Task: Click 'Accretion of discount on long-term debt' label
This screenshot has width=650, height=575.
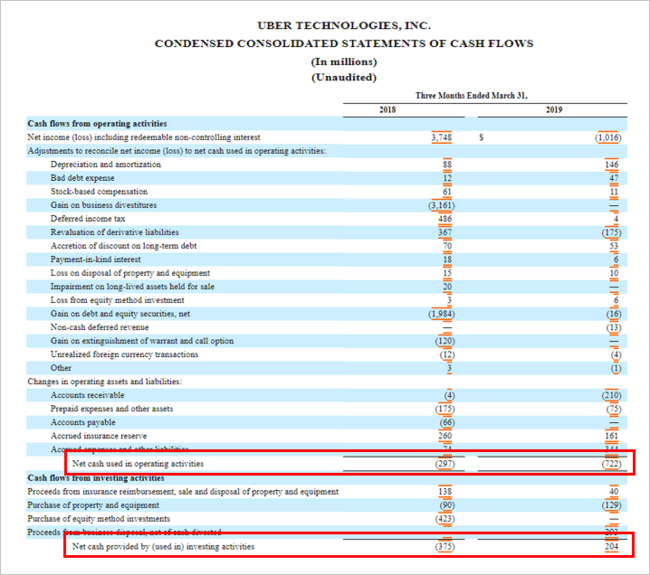Action: (124, 246)
